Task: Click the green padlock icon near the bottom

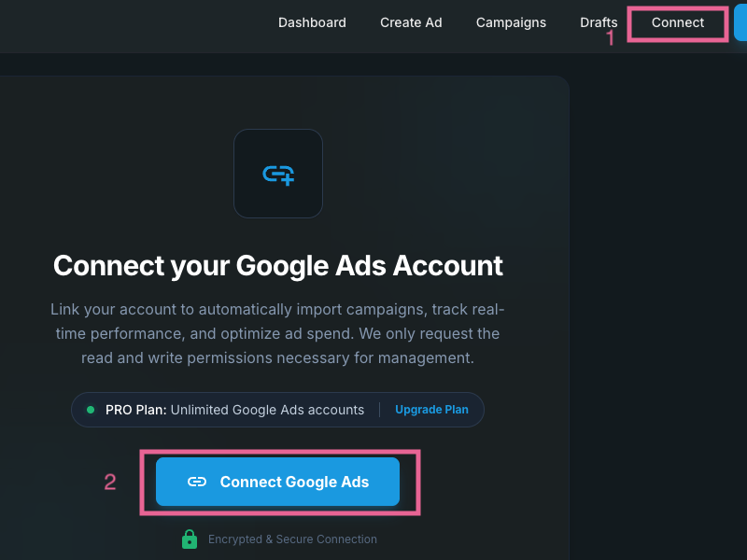Action: [190, 539]
